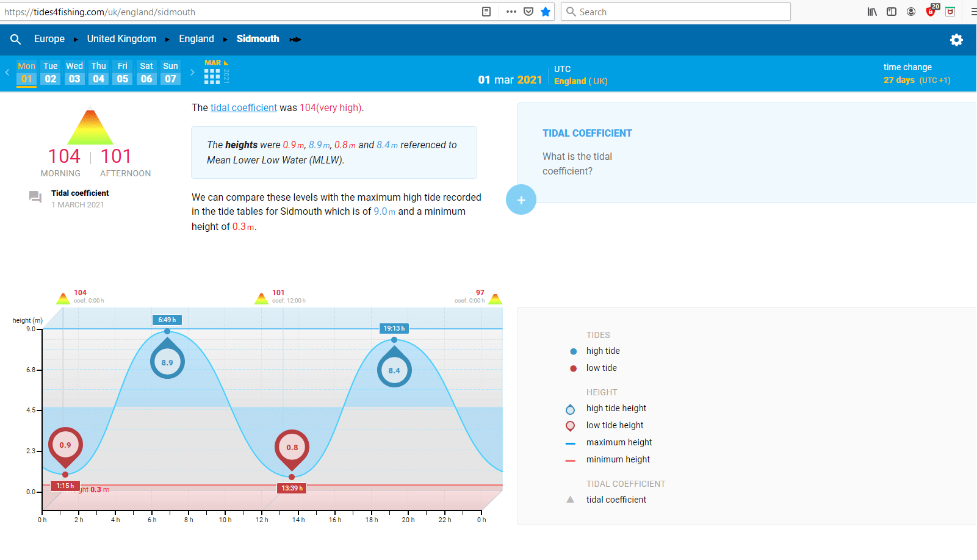Open the tidal coefficient link
977x560 pixels.
click(243, 107)
